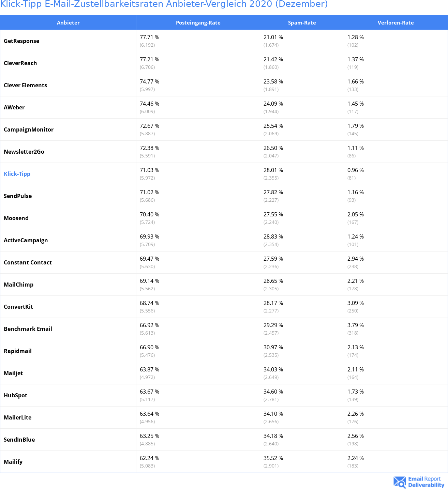Viewport: 448px width, 489px height.
Task: Click GetResponse's 77.71 % inbox rate
Action: [x=149, y=37]
